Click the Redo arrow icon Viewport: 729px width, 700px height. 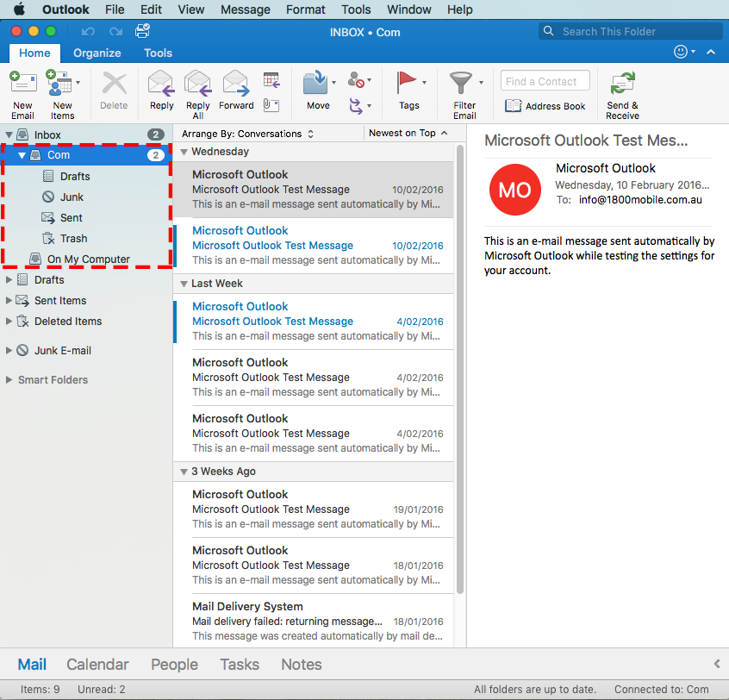(115, 32)
